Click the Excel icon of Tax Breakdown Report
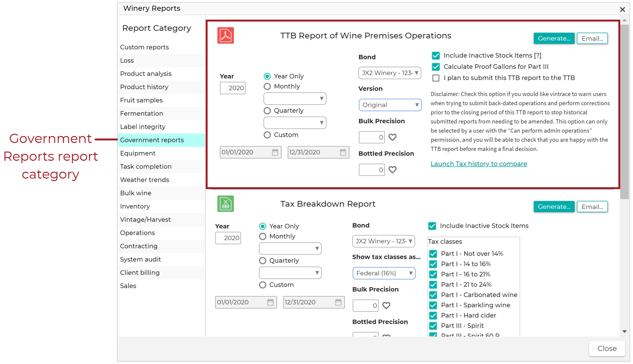 225,203
